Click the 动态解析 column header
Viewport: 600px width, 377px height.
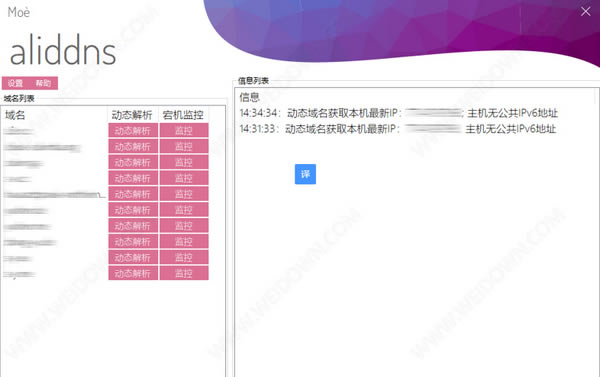pyautogui.click(x=132, y=115)
